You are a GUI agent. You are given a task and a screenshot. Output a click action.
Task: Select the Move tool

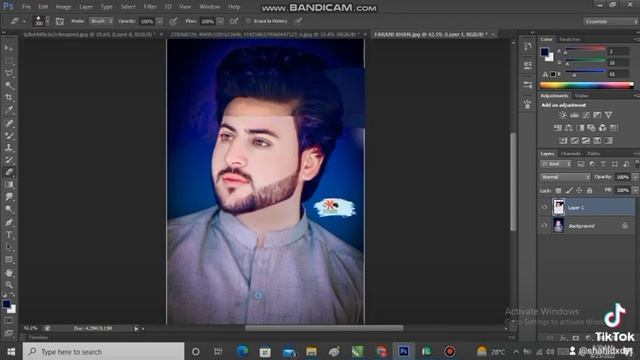pyautogui.click(x=9, y=48)
